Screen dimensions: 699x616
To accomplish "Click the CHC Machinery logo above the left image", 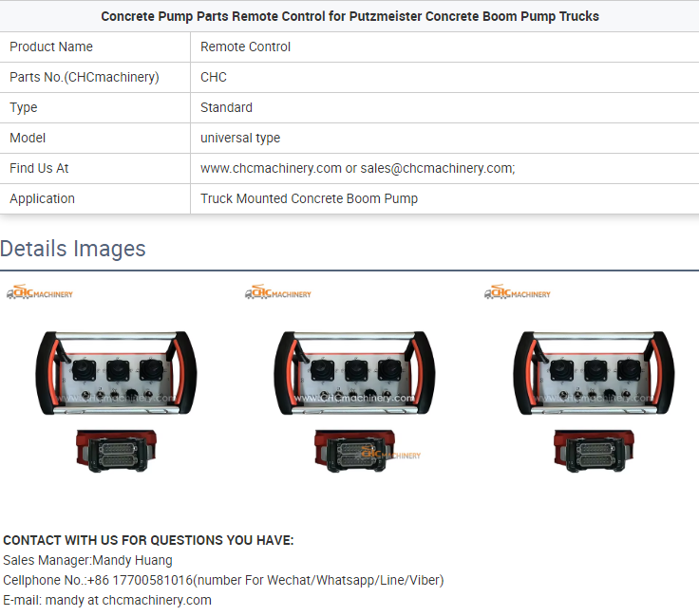I will [x=40, y=293].
